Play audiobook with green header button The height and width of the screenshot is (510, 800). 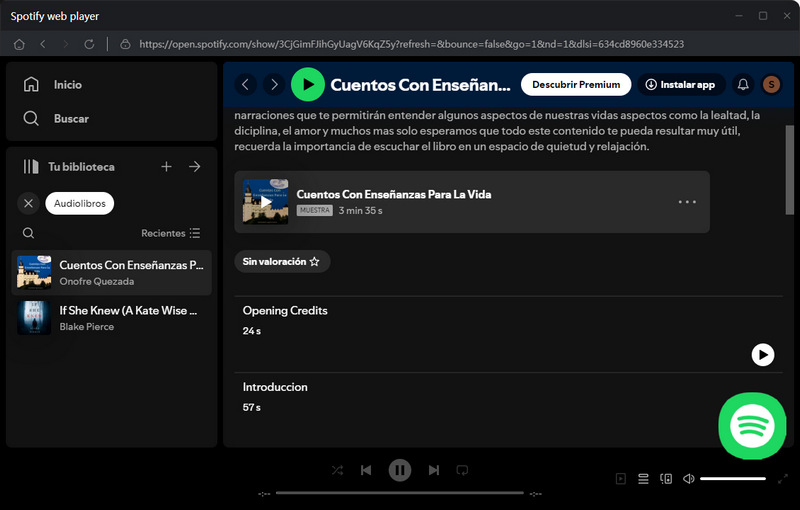(x=308, y=85)
